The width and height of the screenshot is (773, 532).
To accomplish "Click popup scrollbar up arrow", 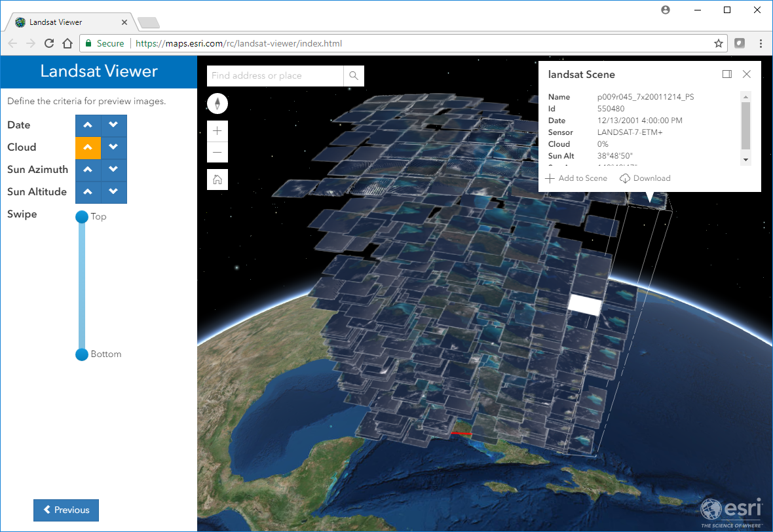I will click(x=746, y=96).
